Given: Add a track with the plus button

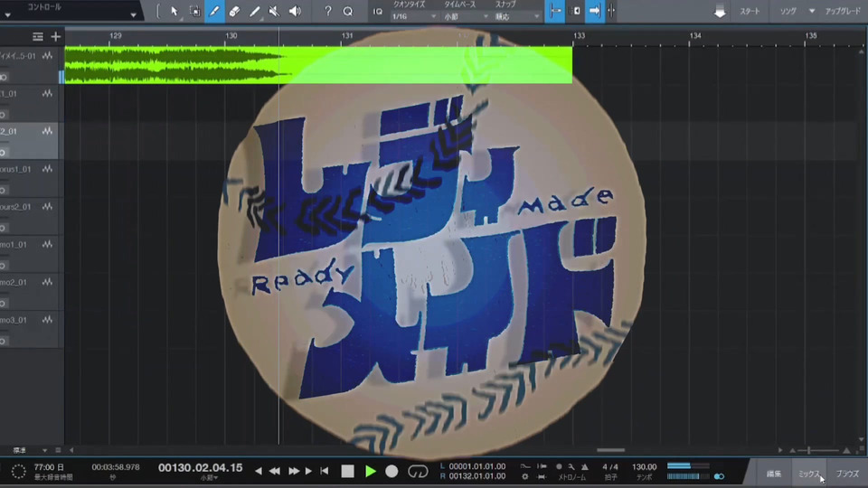Looking at the screenshot, I should coord(55,36).
